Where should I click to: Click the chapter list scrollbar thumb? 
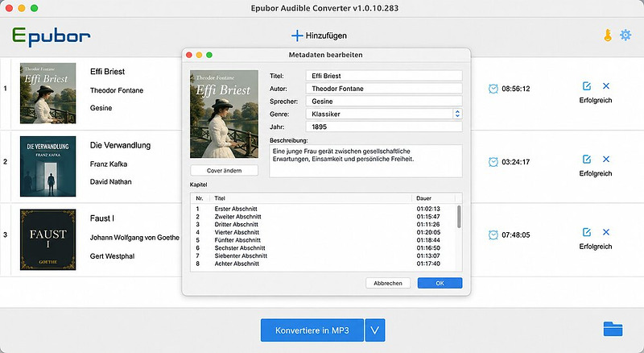459,217
